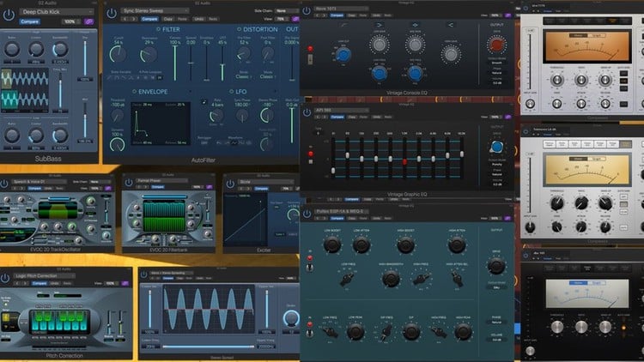Click the AutoFilter power bypass icon
Viewport: 644px width, 362px height.
tap(111, 13)
